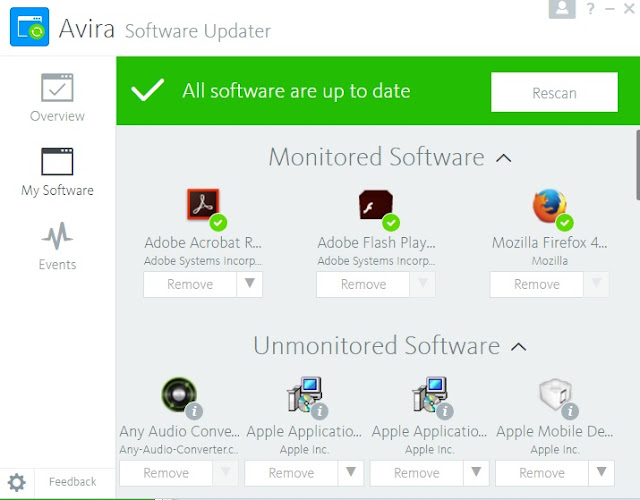Click the info badge on first Apple Application item

(320, 411)
